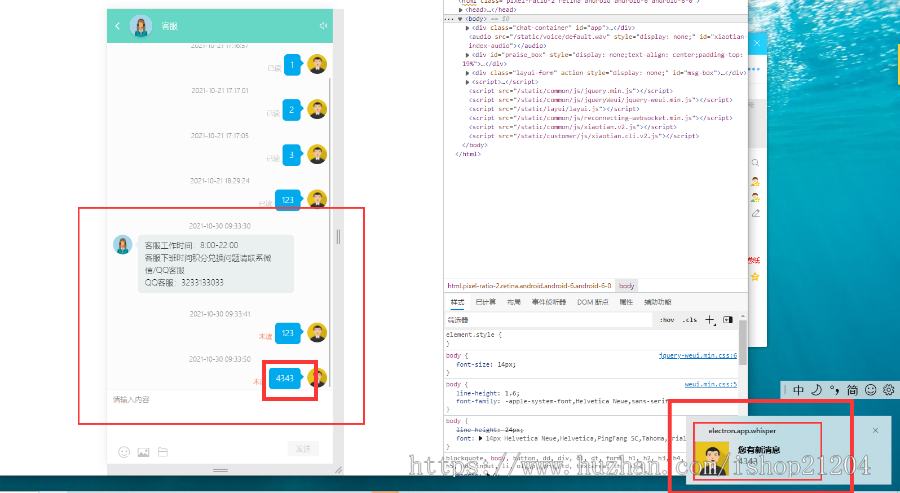Screen dimensions: 900x493
Task: Collapse the <body> node in DevTools
Action: tap(460, 19)
